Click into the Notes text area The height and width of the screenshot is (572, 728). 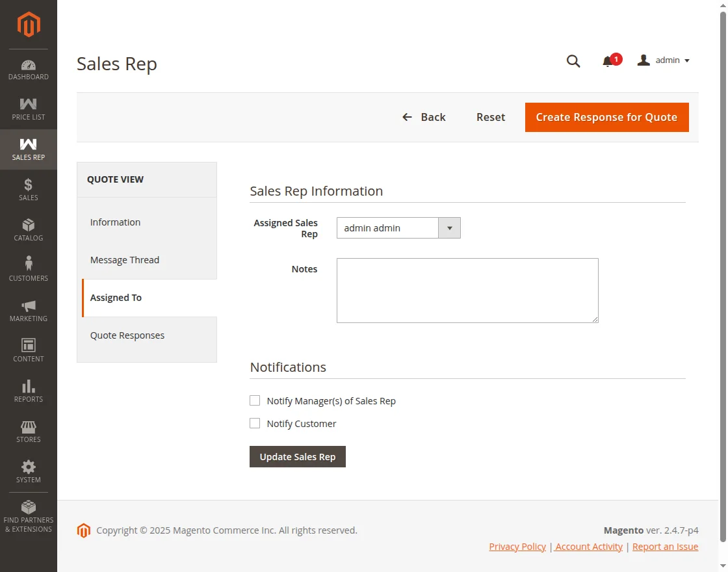[x=467, y=291]
